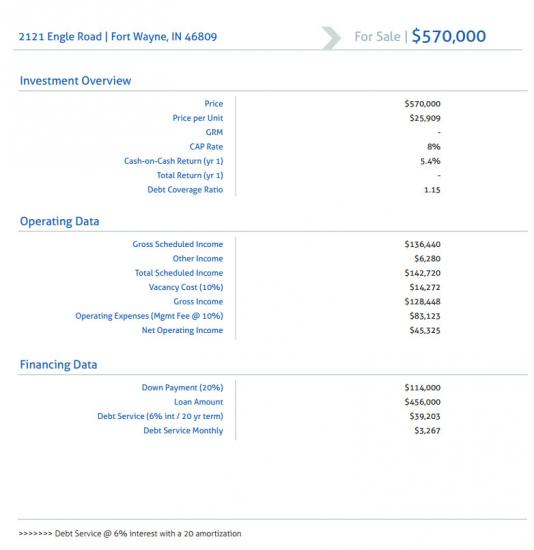Click the Net Operating Income value $45,325
Screen dimensions: 534x550
(425, 330)
